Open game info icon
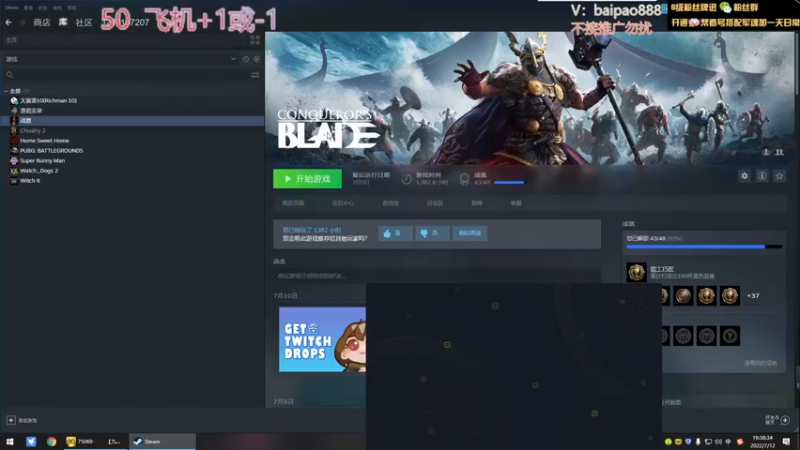This screenshot has height=450, width=800. tap(762, 176)
